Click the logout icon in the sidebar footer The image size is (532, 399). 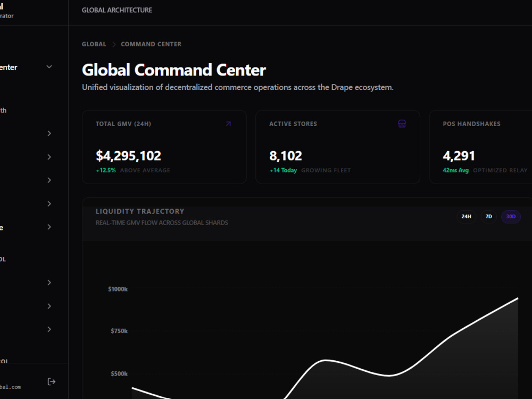pyautogui.click(x=51, y=381)
